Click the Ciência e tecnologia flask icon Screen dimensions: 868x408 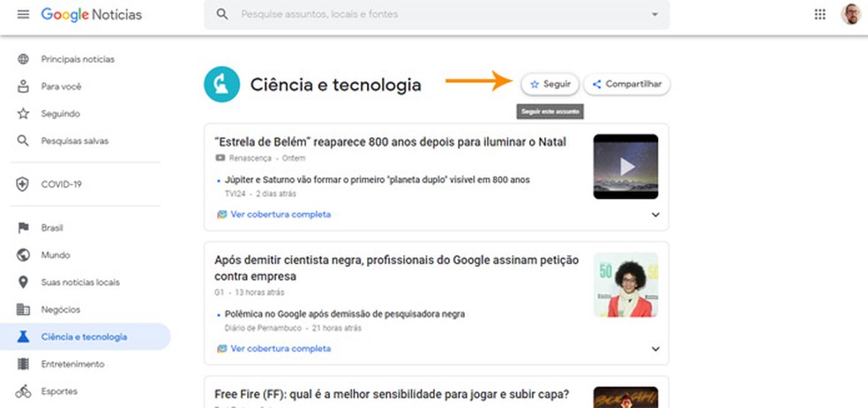pyautogui.click(x=23, y=336)
